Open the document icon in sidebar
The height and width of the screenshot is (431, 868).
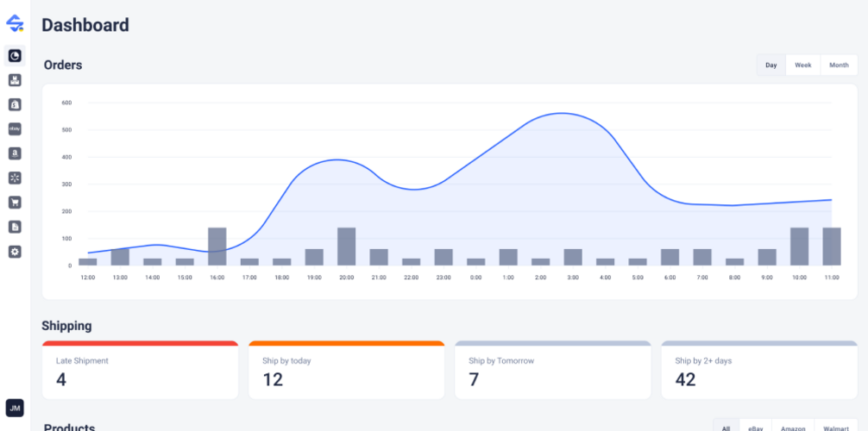tap(15, 227)
